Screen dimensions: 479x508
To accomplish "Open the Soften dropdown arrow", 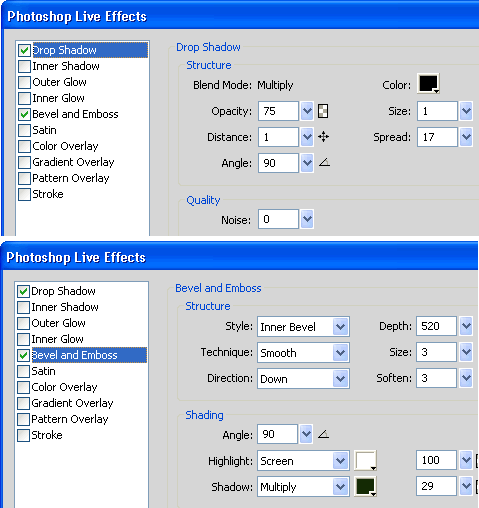I will 466,378.
